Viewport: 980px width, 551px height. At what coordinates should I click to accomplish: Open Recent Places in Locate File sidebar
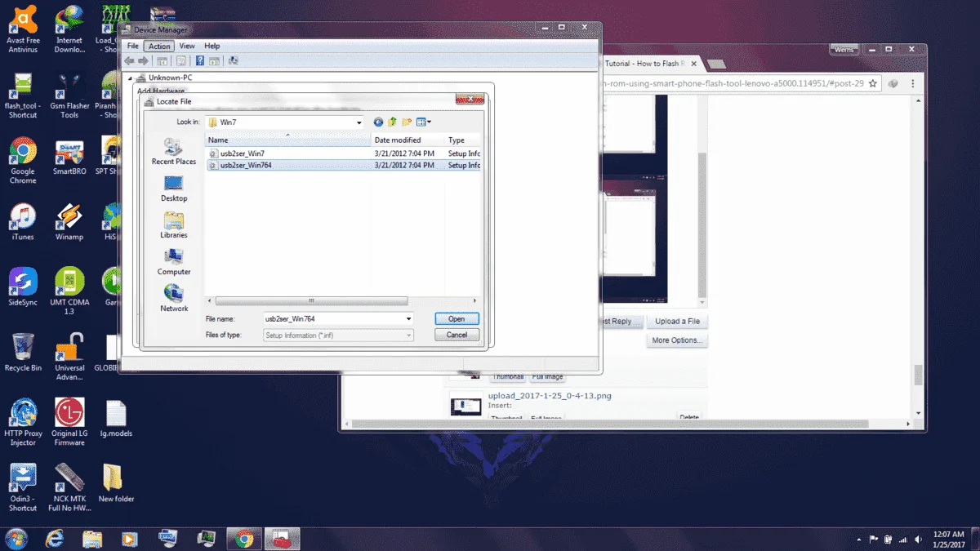coord(174,152)
